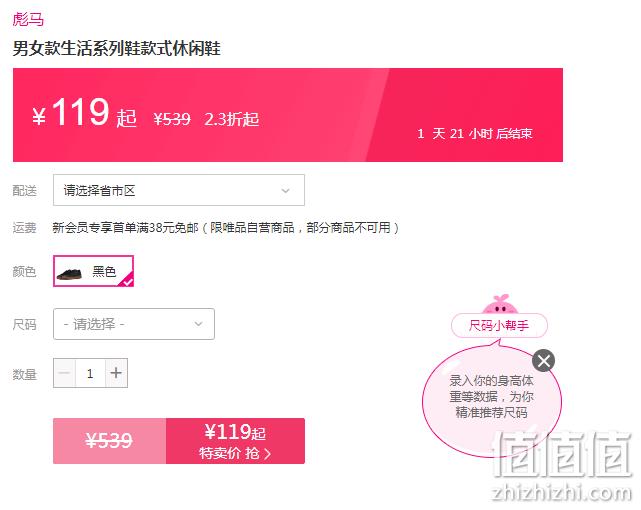The width and height of the screenshot is (641, 510).
Task: Click the product title 男女款生活系列鞋款式休闲鞋
Action: 117,48
